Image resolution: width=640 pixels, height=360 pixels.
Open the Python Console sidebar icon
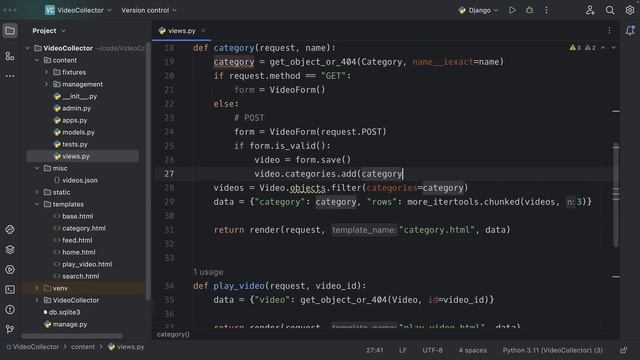(10, 229)
